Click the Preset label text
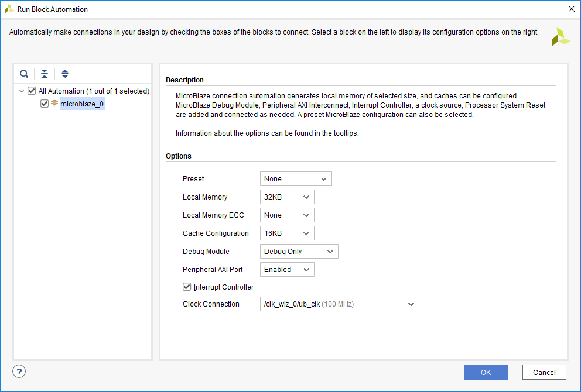This screenshot has height=392, width=581. 193,179
